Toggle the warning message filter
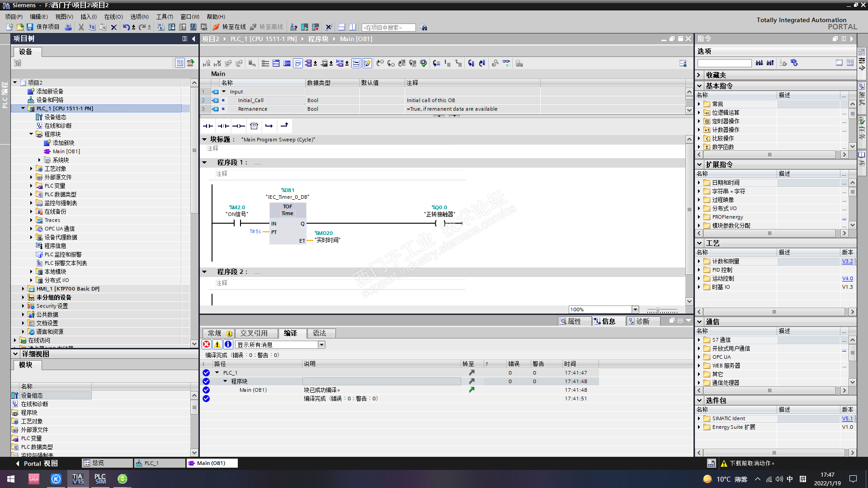The image size is (868, 488). click(217, 344)
